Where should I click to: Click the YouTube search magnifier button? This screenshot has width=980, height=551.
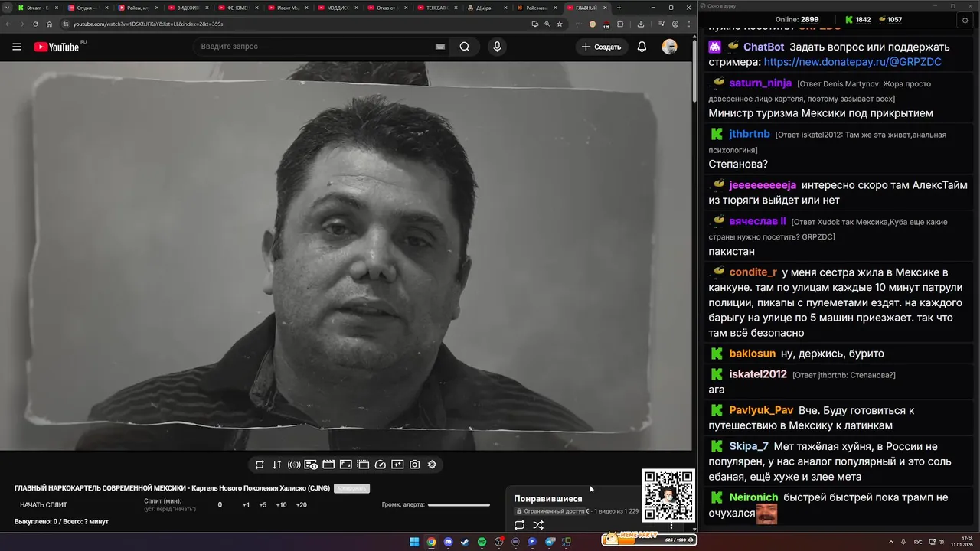(x=465, y=47)
